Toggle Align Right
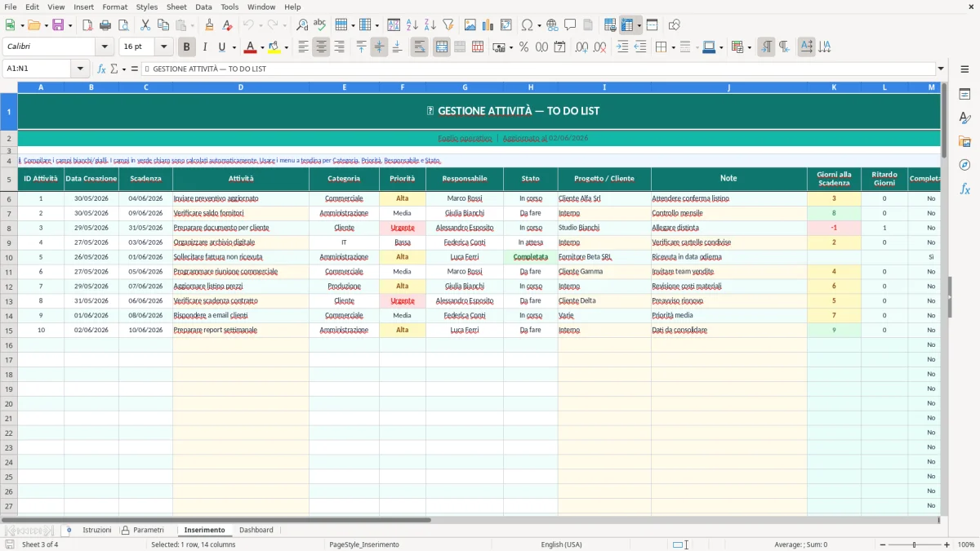The image size is (980, 551). (x=339, y=47)
